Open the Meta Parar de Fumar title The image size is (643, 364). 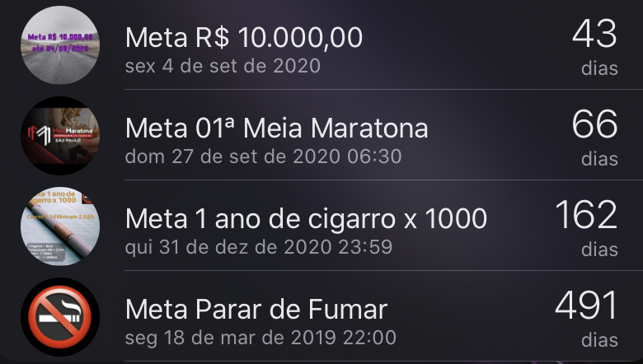click(256, 310)
